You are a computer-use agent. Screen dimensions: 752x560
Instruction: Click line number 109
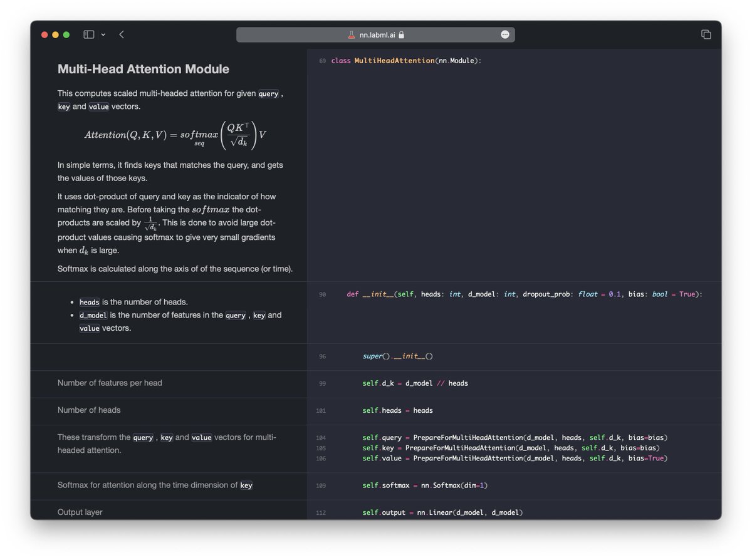321,486
